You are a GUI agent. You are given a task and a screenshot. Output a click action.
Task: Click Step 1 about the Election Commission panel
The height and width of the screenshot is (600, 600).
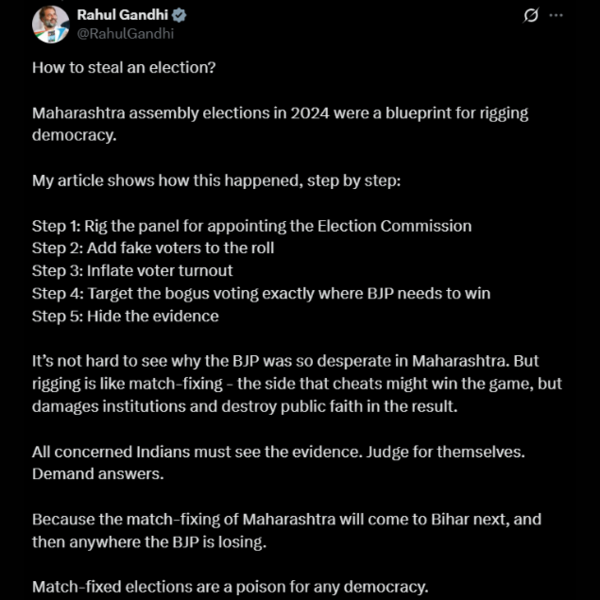tap(252, 226)
